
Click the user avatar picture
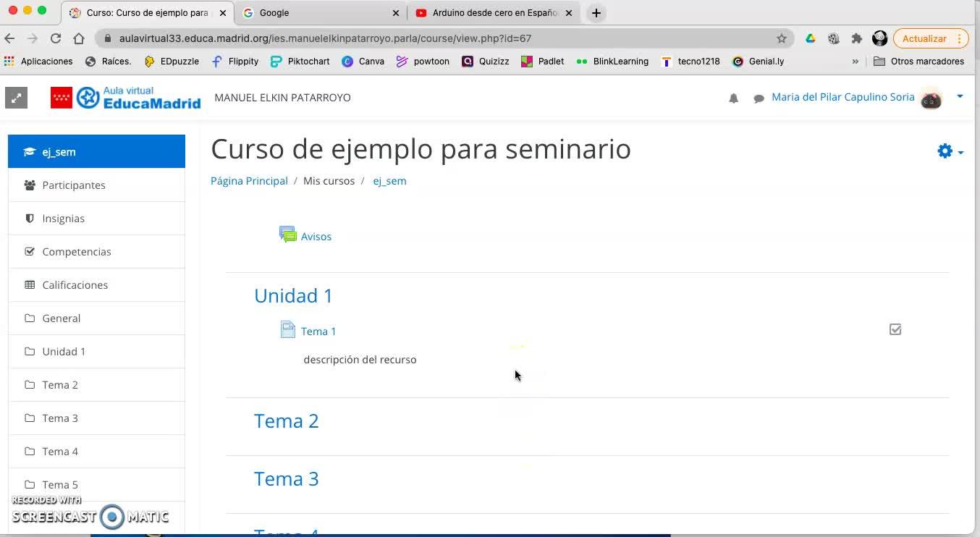point(931,98)
